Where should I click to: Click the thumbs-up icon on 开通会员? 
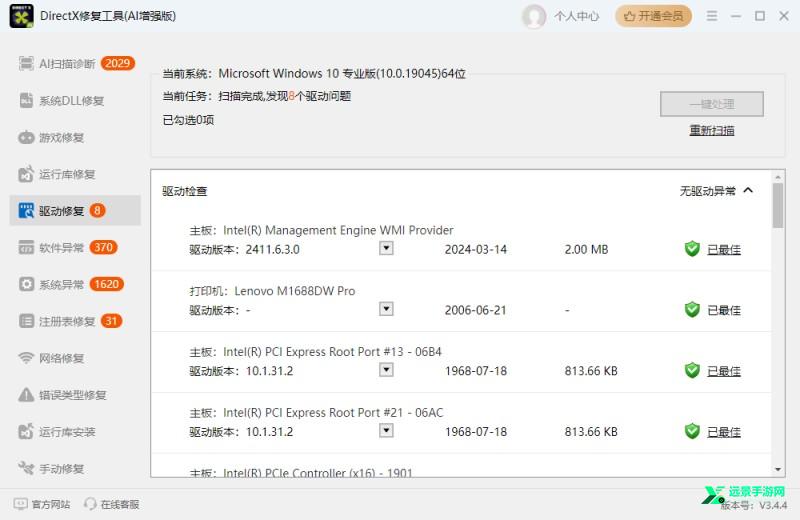point(630,16)
